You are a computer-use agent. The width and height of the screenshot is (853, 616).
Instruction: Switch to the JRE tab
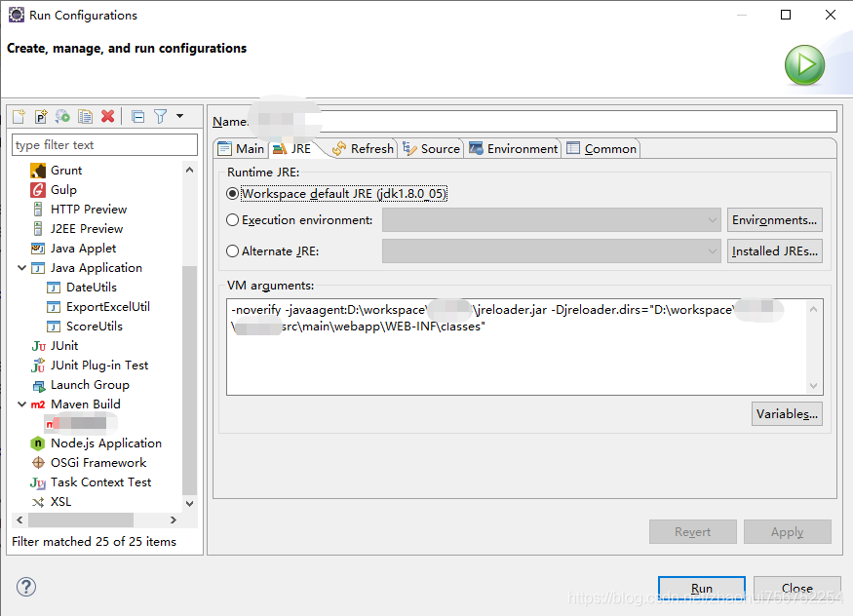pyautogui.click(x=292, y=149)
